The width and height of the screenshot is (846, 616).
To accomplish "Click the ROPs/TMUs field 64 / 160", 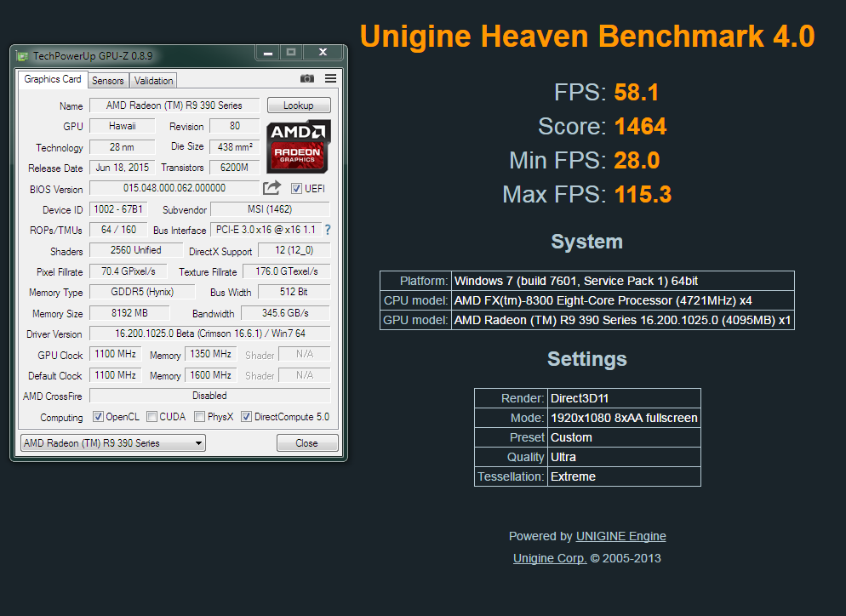I will point(118,229).
